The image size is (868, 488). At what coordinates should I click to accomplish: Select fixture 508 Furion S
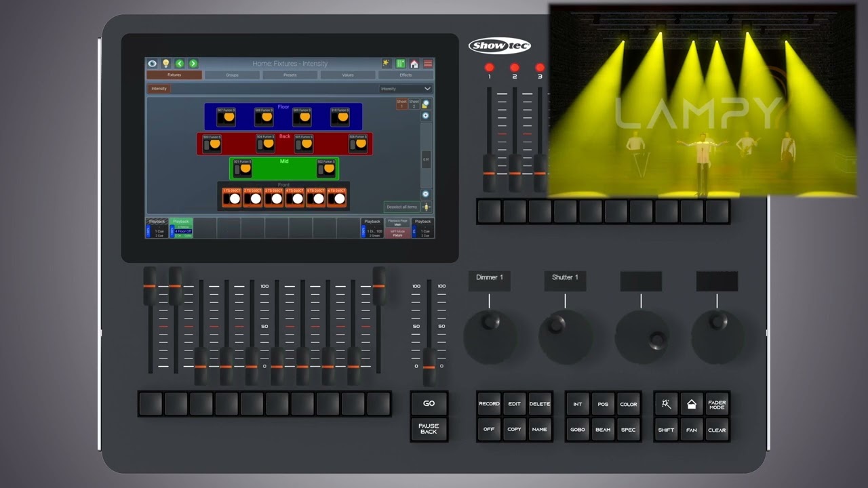pyautogui.click(x=264, y=117)
